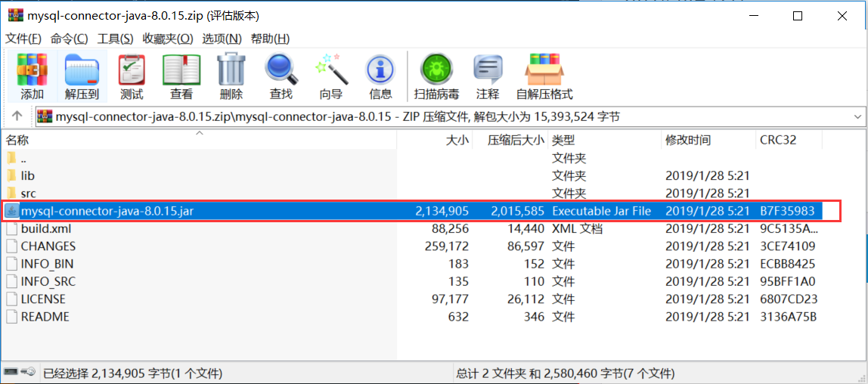Select the file name INFO_BIN
This screenshot has height=384, width=868.
point(47,264)
